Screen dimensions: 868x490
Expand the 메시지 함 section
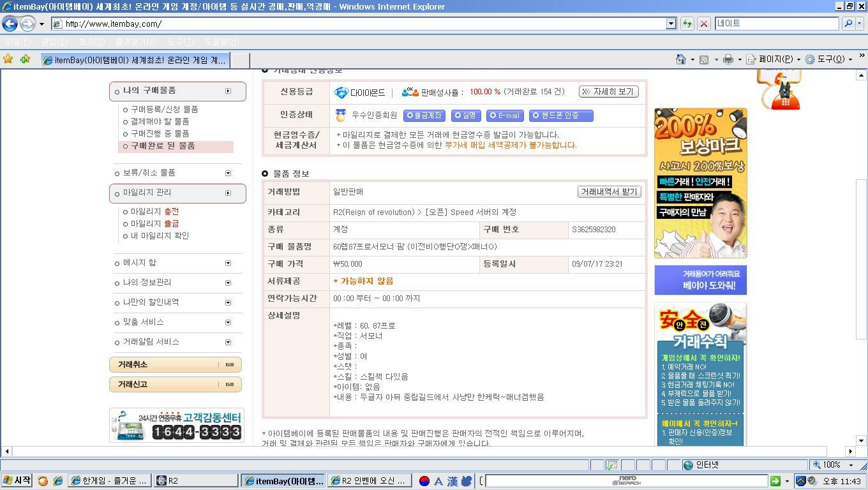(x=228, y=263)
